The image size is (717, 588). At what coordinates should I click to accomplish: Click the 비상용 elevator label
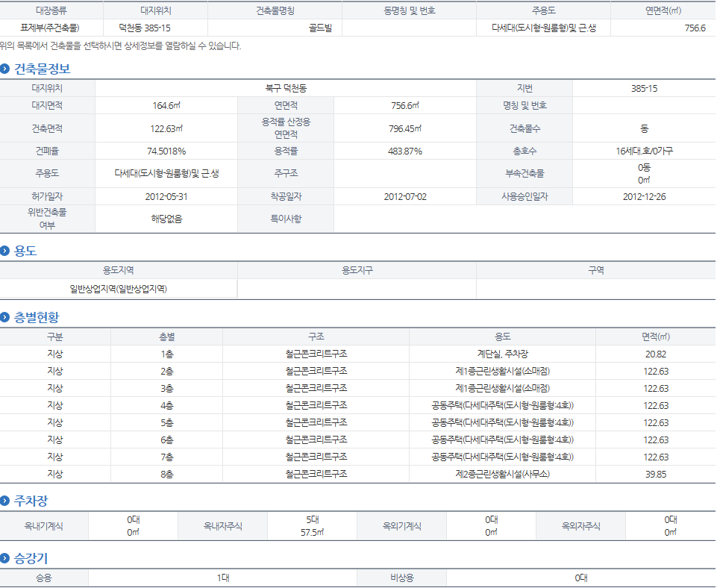[x=402, y=578]
